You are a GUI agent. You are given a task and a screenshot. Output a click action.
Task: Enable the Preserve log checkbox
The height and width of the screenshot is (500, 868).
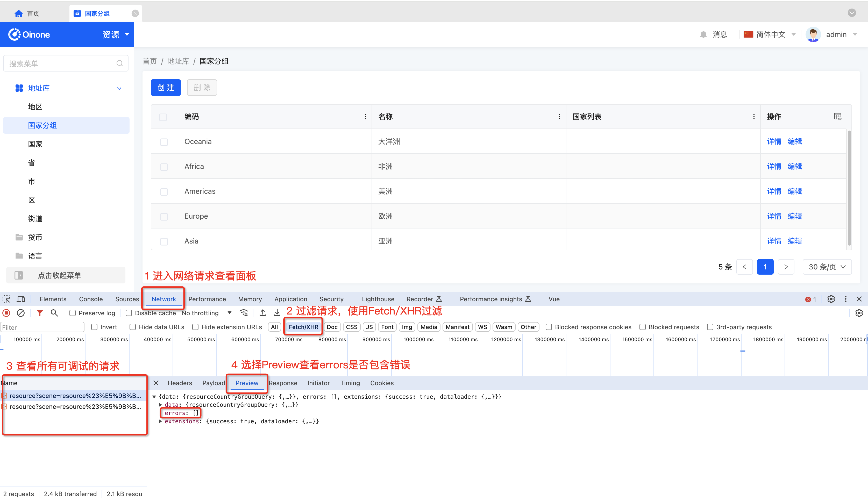73,313
